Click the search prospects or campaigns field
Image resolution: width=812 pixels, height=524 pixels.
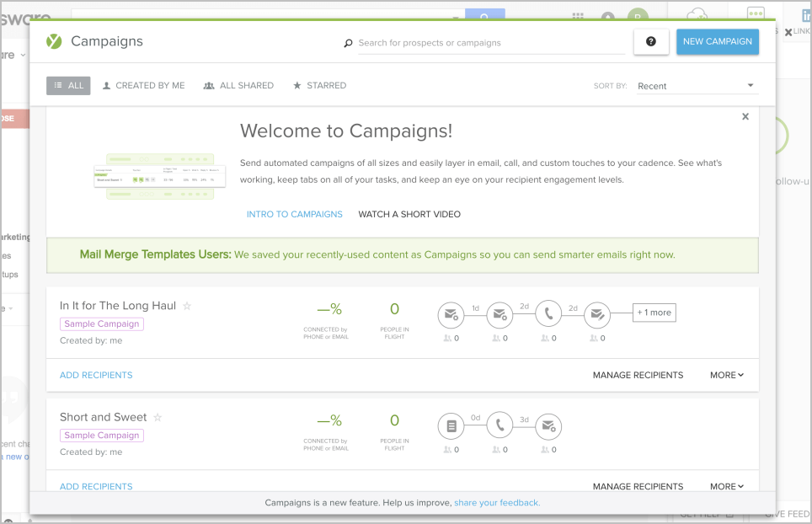(x=490, y=43)
